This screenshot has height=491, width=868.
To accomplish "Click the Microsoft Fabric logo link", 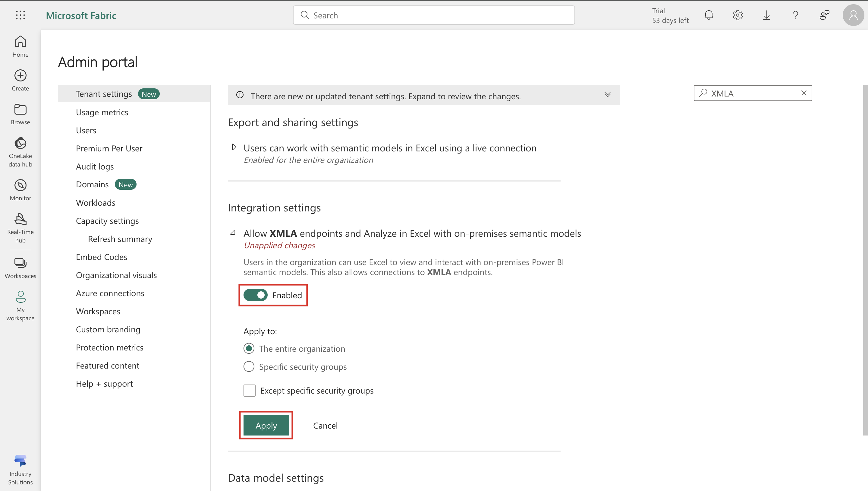I will (x=81, y=15).
